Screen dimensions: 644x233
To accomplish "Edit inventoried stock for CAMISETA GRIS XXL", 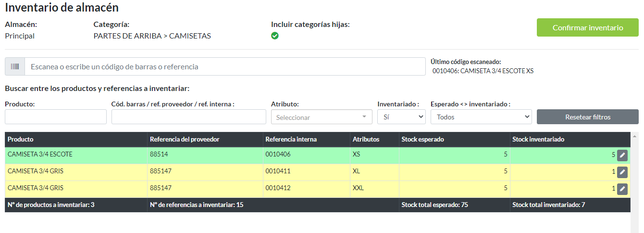I will coord(622,189).
